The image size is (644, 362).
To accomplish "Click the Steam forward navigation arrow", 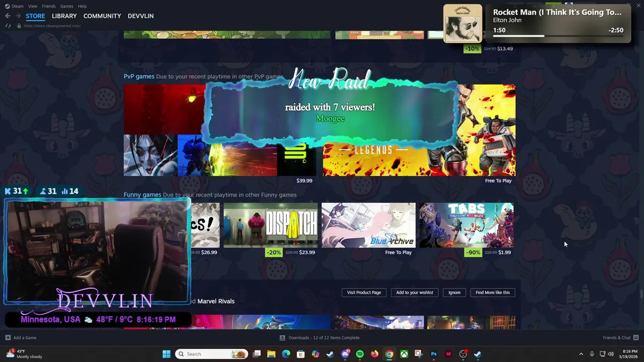I will 18,16.
